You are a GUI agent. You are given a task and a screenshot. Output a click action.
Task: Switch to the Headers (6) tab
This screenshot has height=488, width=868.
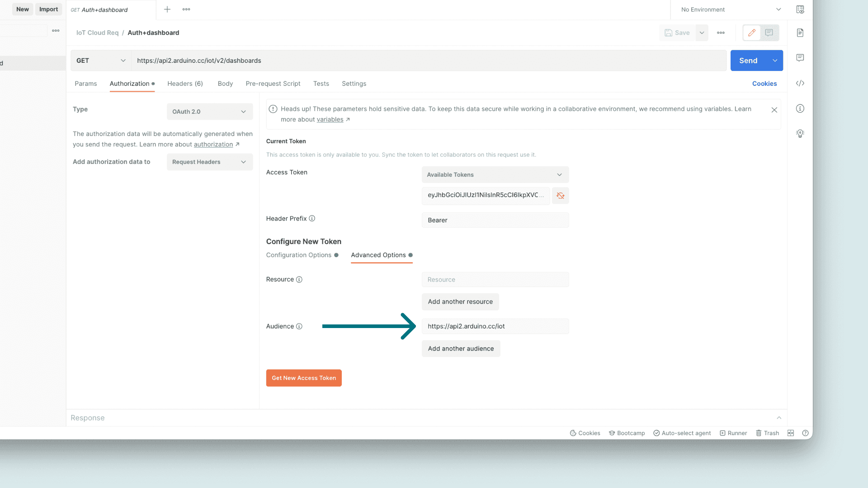[x=185, y=84]
